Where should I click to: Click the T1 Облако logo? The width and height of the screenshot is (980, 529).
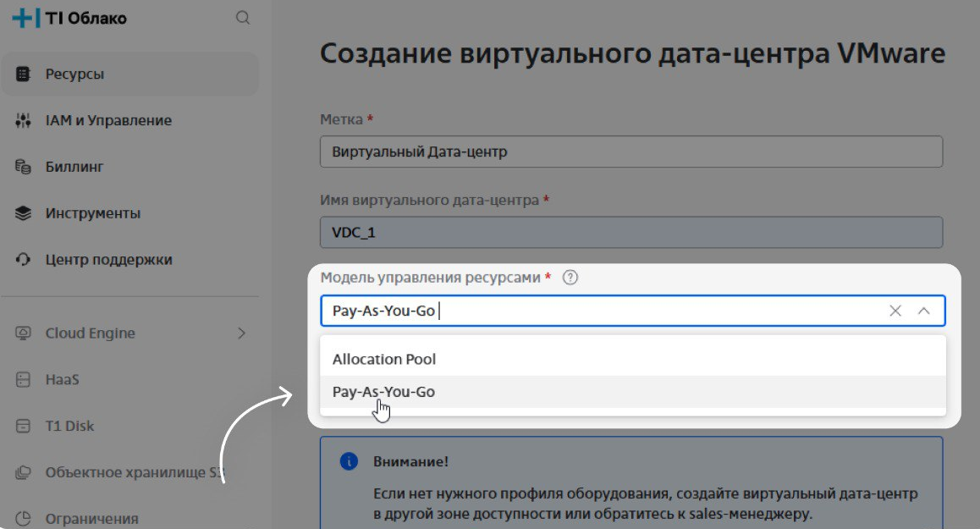(70, 18)
